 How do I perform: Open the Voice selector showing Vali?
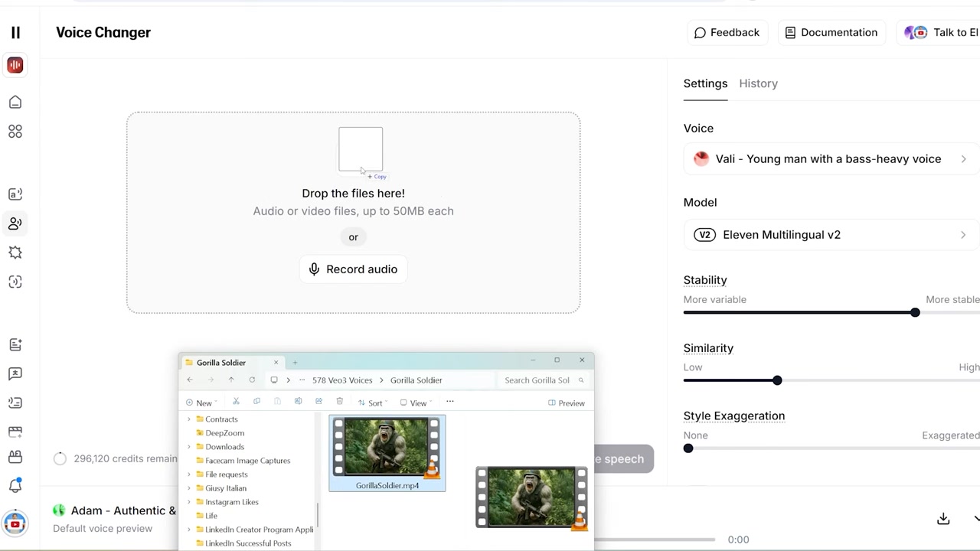831,159
